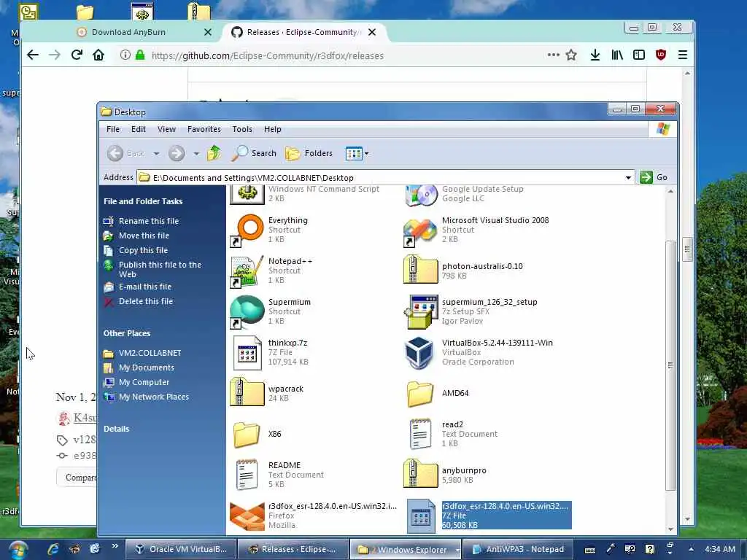Viewport: 747px width, 560px height.
Task: Open uBlock Origin shield icon
Action: [661, 55]
